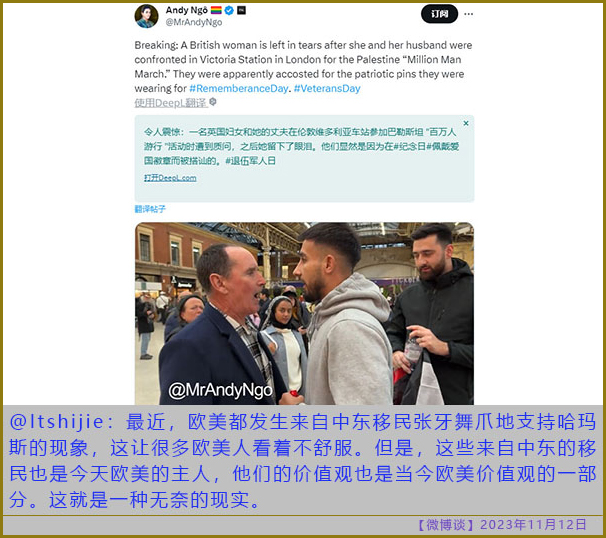Click the Chinese translated text in DeepL box
The height and width of the screenshot is (538, 606).
click(301, 146)
